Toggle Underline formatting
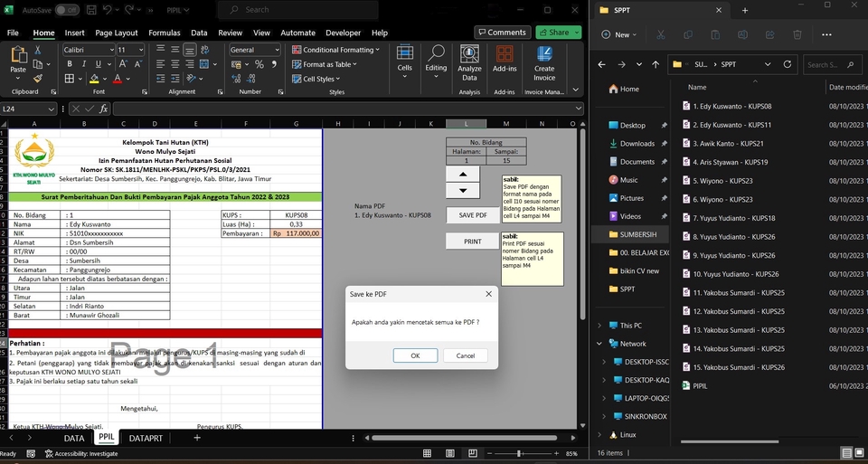 (x=98, y=64)
